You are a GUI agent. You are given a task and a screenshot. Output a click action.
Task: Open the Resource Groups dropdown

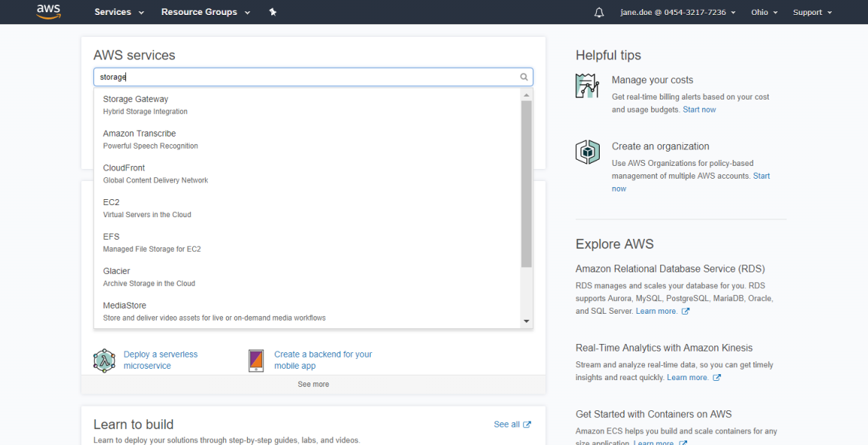(x=206, y=12)
